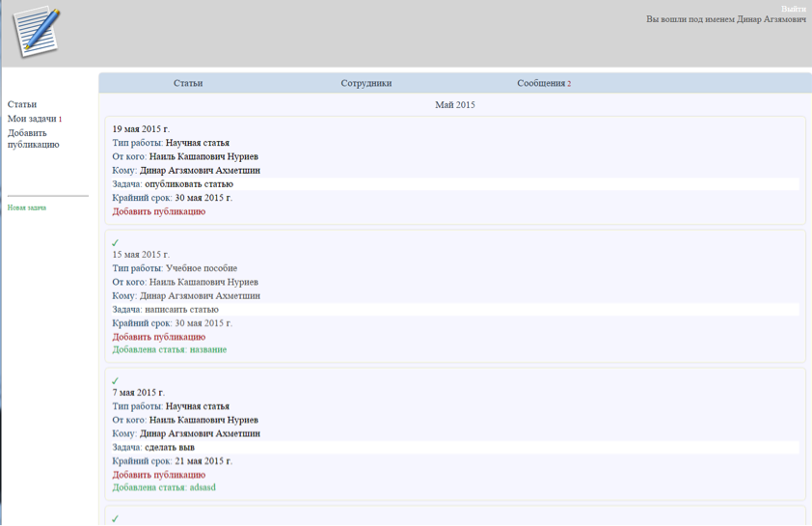Image resolution: width=812 pixels, height=526 pixels.
Task: Open the added article 'adsasd'
Action: (x=164, y=487)
